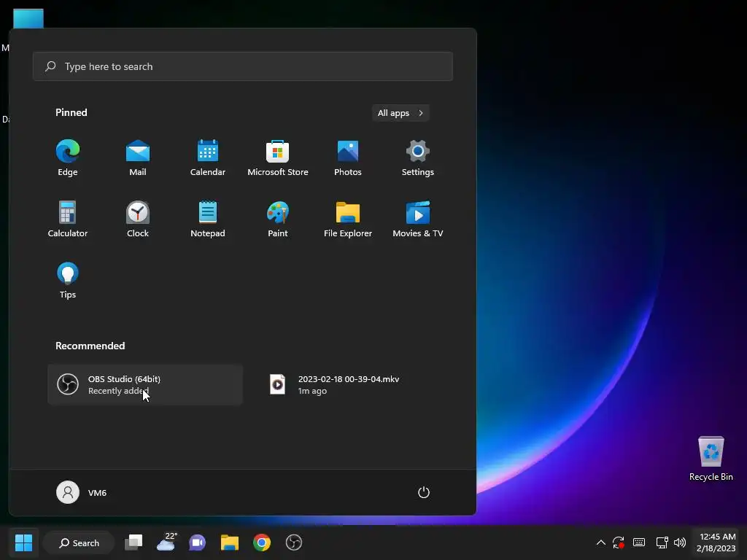The image size is (747, 560).
Task: Show hidden system tray icons
Action: click(x=601, y=542)
